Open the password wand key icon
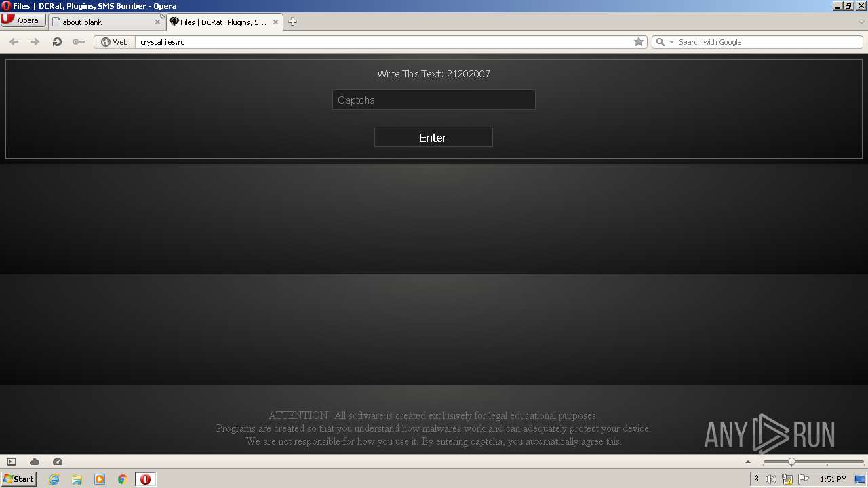Screen dimensions: 868x488 (x=79, y=42)
